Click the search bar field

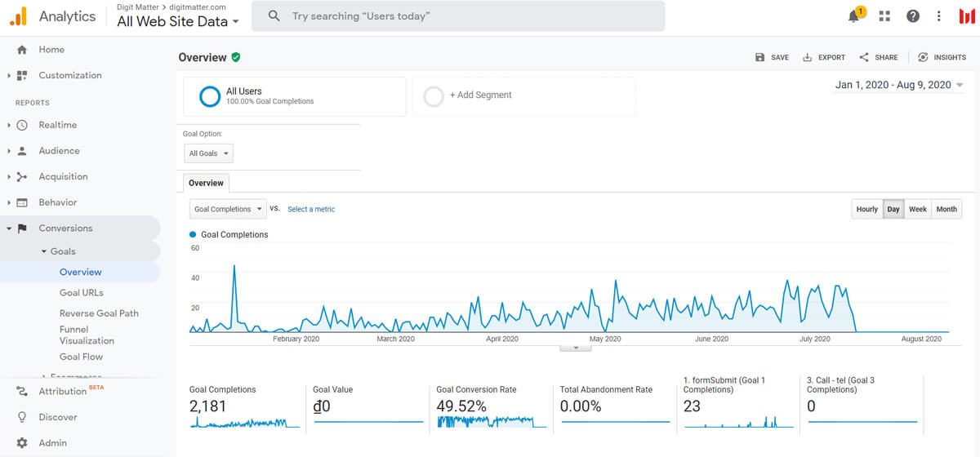[x=458, y=16]
